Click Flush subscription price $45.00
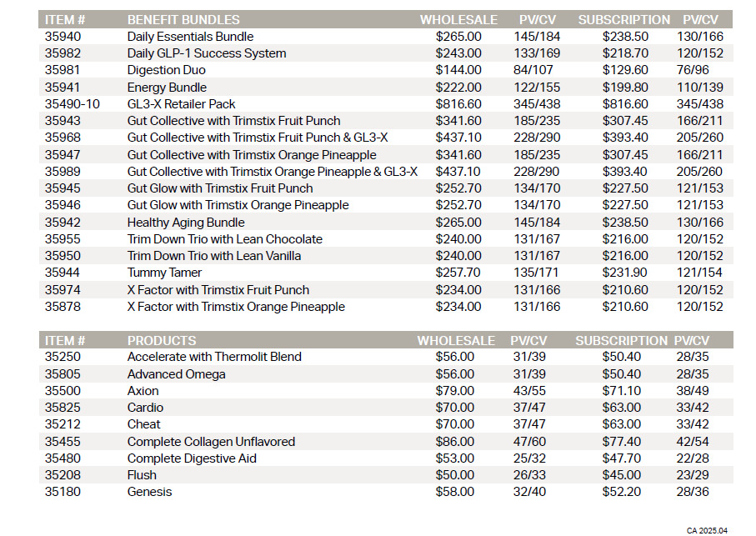The image size is (756, 536). coord(621,475)
